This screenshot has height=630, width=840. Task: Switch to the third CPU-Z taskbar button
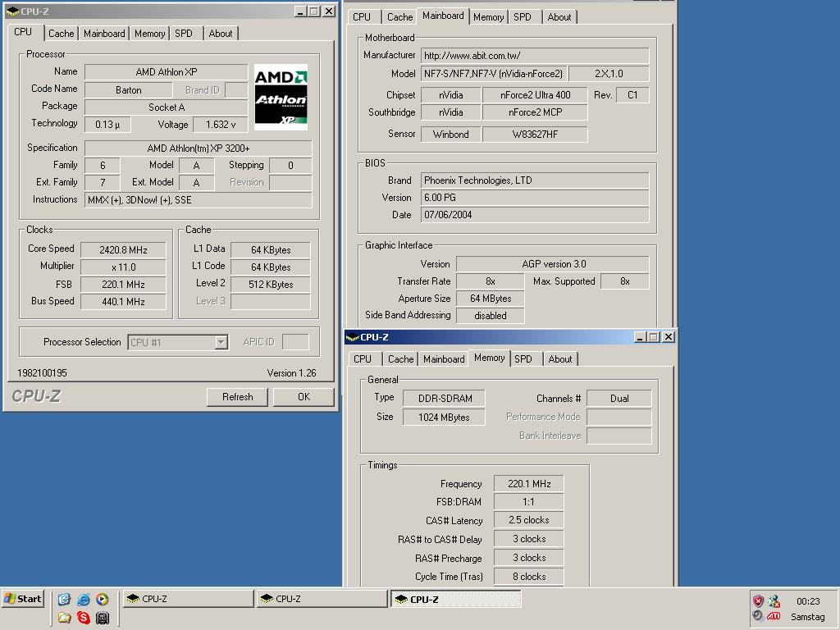(x=456, y=599)
